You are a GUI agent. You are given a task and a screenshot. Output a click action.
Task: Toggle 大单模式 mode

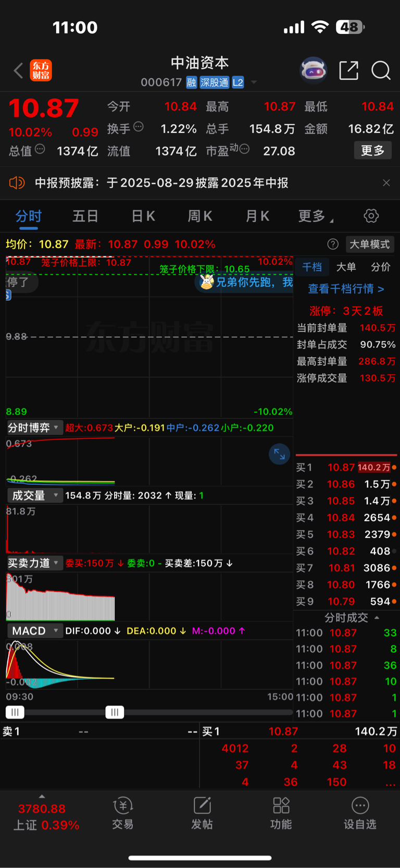(x=369, y=244)
